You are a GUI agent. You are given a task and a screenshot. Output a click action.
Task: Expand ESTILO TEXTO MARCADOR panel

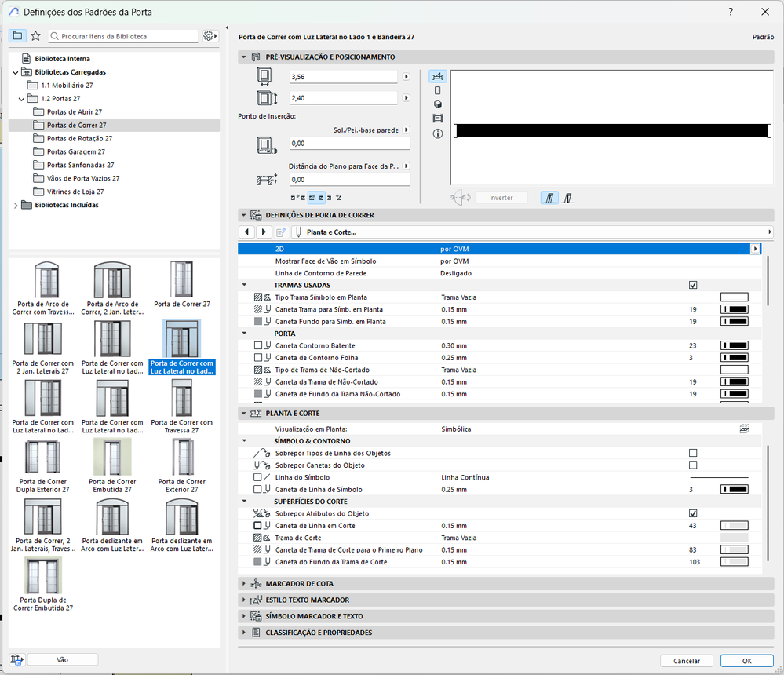[x=244, y=600]
